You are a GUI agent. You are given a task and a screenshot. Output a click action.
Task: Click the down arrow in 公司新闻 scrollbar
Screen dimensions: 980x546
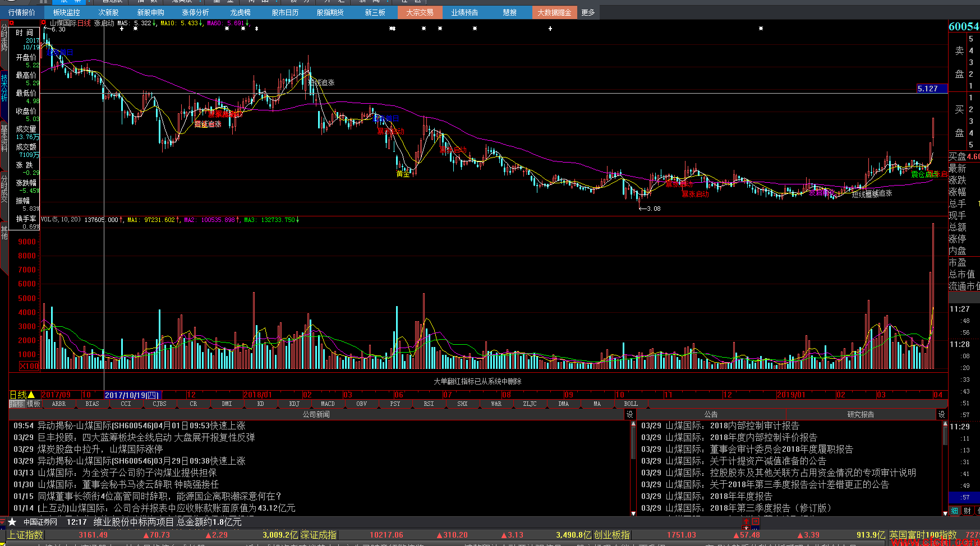[634, 512]
